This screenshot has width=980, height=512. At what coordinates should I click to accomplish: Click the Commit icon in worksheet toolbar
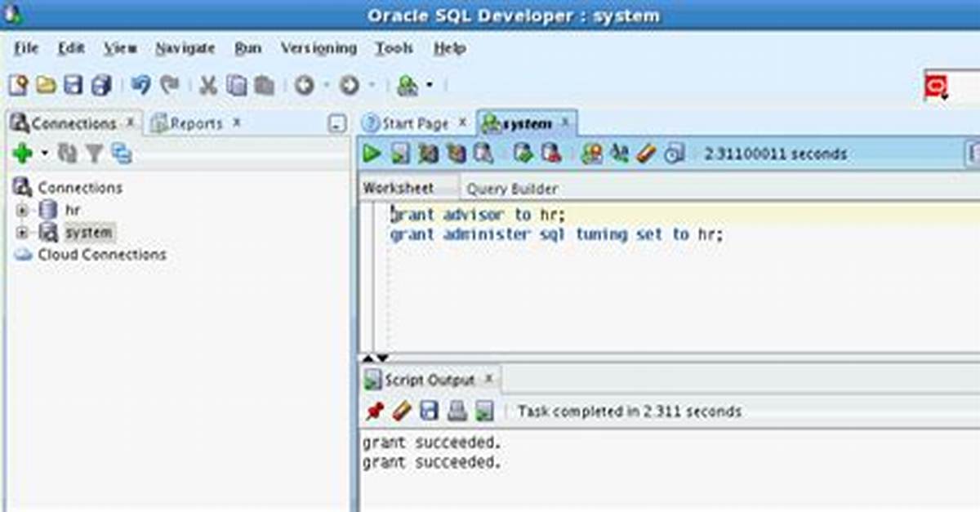(x=523, y=154)
